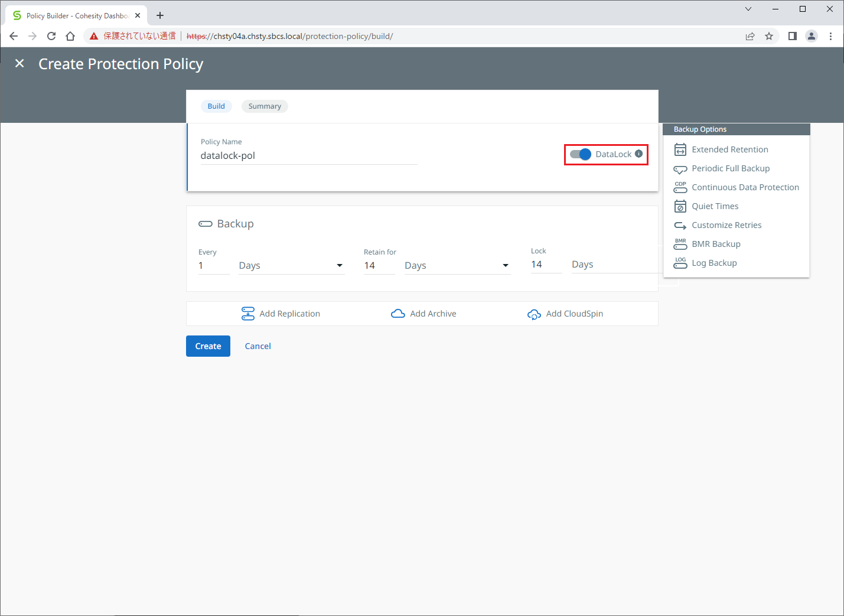Click the Extended Retention calendar icon
The height and width of the screenshot is (616, 844).
(680, 149)
